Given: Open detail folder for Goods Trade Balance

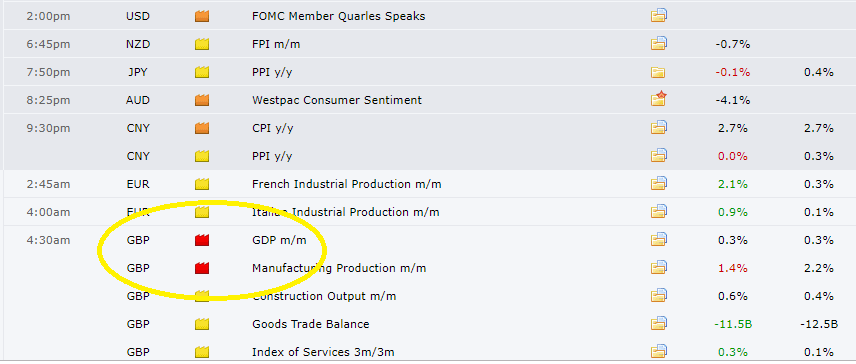Looking at the screenshot, I should click(x=659, y=324).
